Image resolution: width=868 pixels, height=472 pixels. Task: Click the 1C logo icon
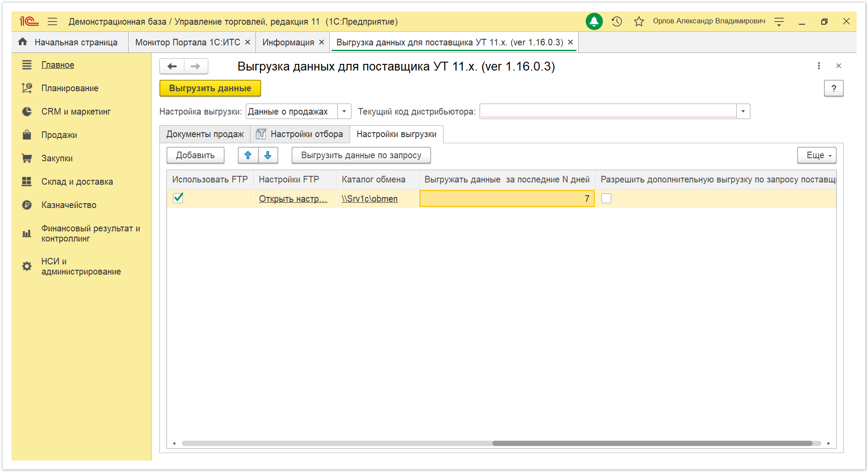click(29, 21)
